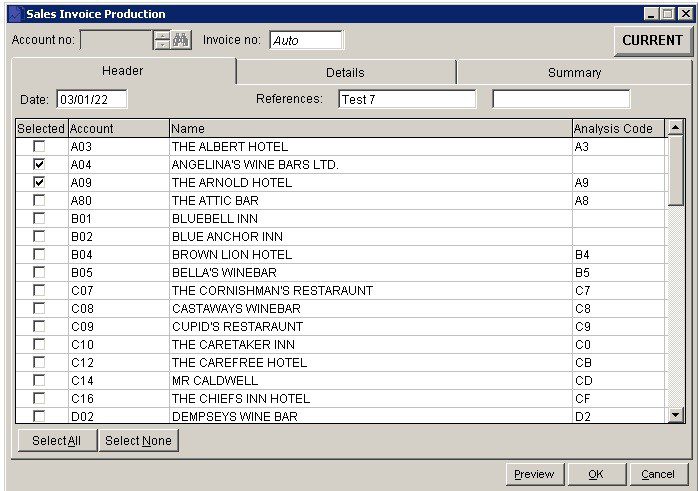Click the Name column header
The image size is (698, 491).
370,129
